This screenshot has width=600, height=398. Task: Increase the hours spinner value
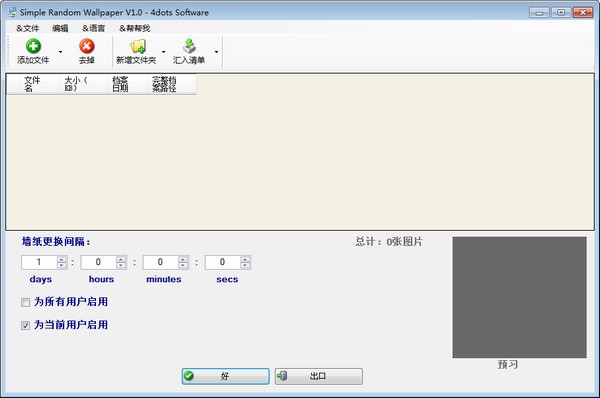click(121, 259)
